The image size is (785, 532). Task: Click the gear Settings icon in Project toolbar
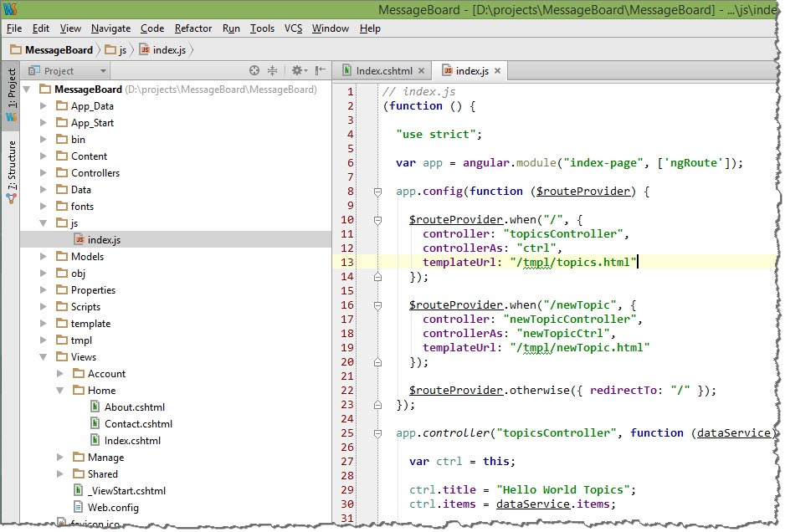click(x=298, y=70)
